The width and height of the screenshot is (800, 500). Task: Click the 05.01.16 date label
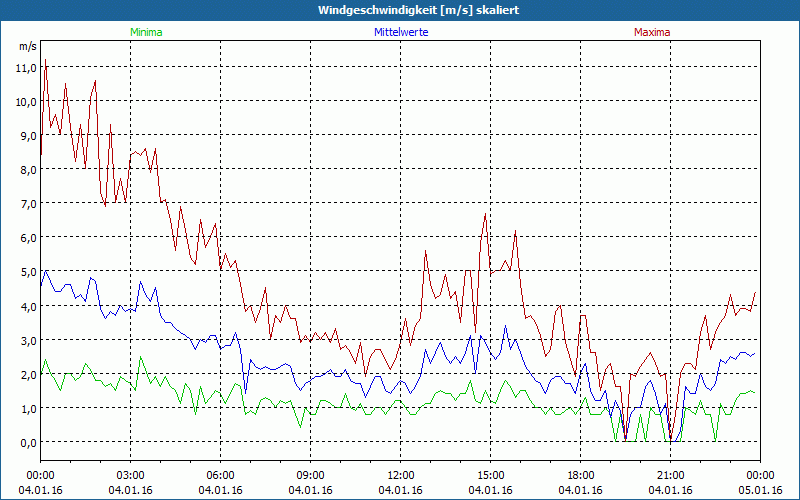tap(760, 490)
